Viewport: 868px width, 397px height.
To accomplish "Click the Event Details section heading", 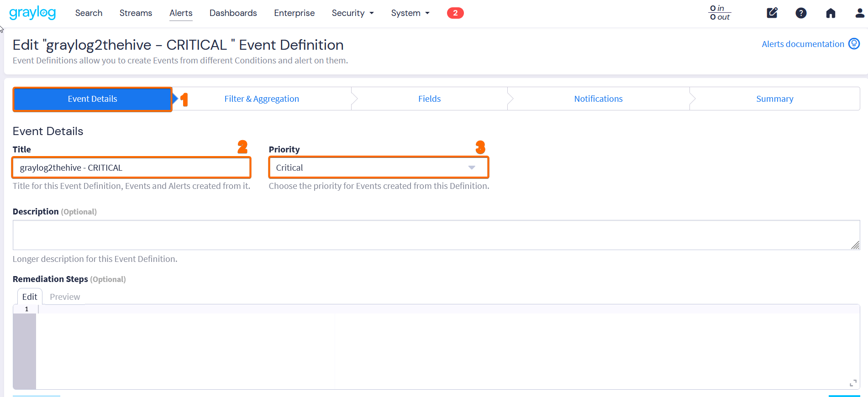I will click(48, 131).
